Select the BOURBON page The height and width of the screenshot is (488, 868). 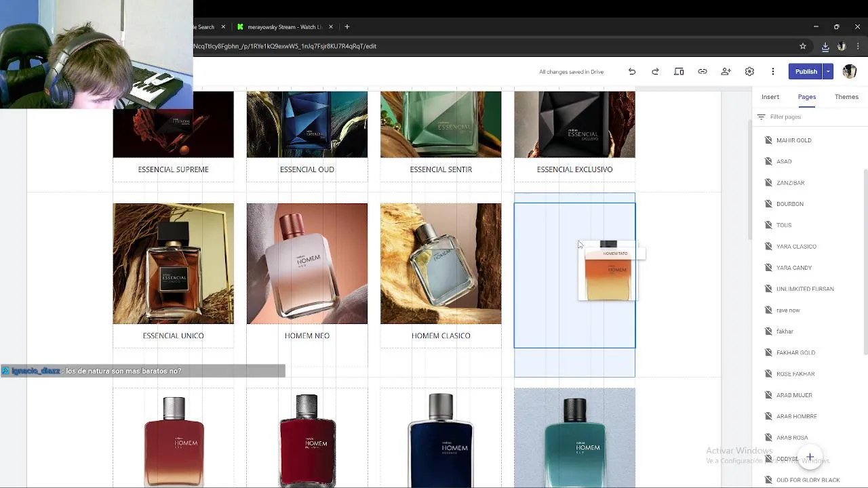coord(789,204)
